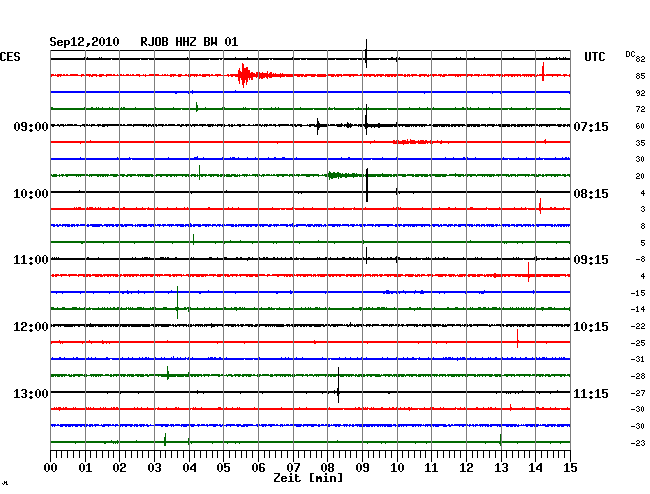Click the DC offset value 35
The image size is (650, 494).
640,143
